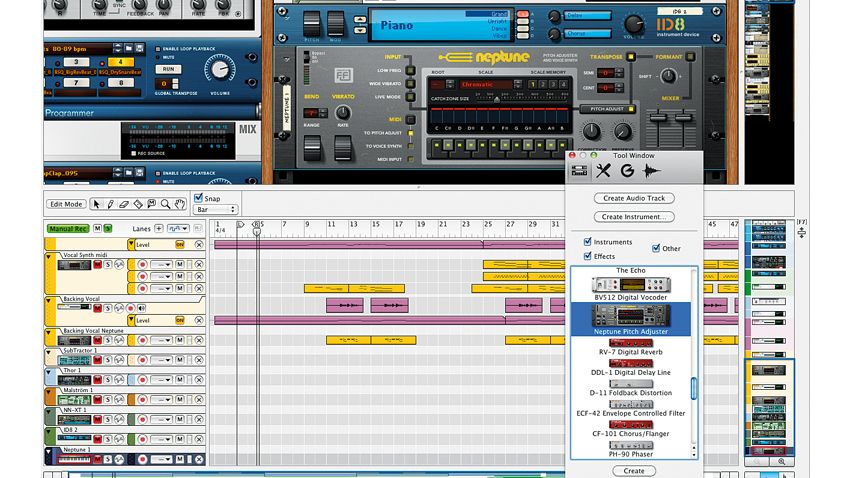
Task: Collapse the Vocal Synth midi track
Action: (x=49, y=257)
